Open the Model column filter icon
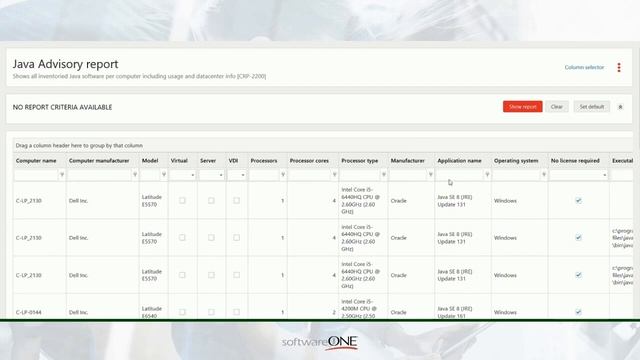 pos(164,175)
